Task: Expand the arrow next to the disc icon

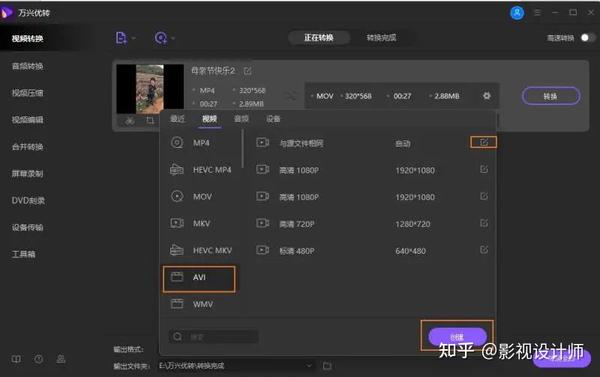Action: click(173, 38)
